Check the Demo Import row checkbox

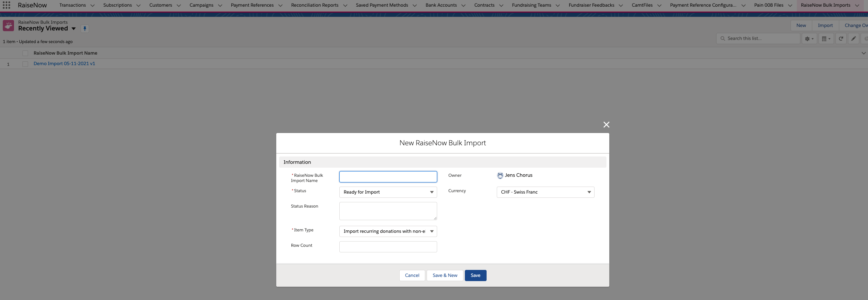click(x=25, y=64)
